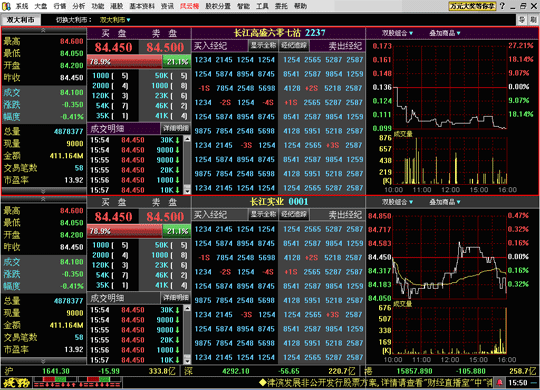Click the 万元大奖等你拿 promotional banner

[472, 6]
